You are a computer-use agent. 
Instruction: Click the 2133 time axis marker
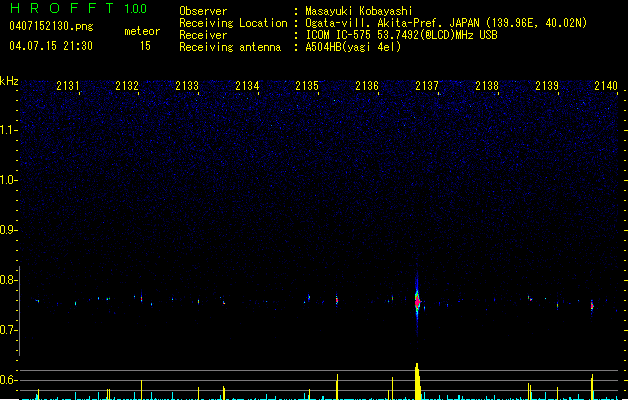click(x=187, y=86)
